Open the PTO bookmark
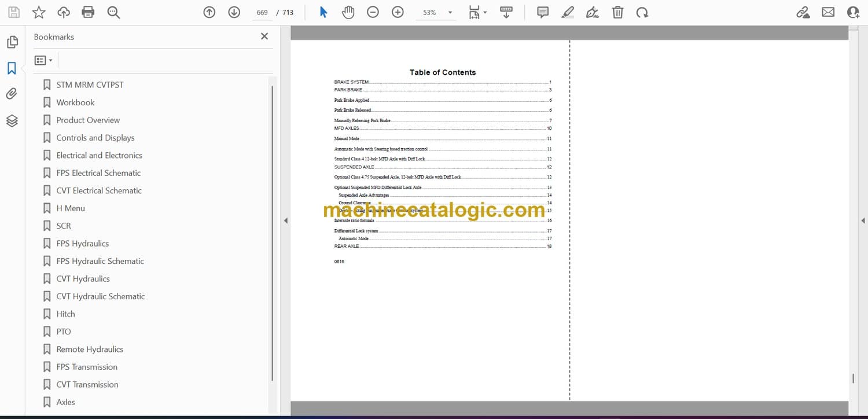 pyautogui.click(x=64, y=332)
